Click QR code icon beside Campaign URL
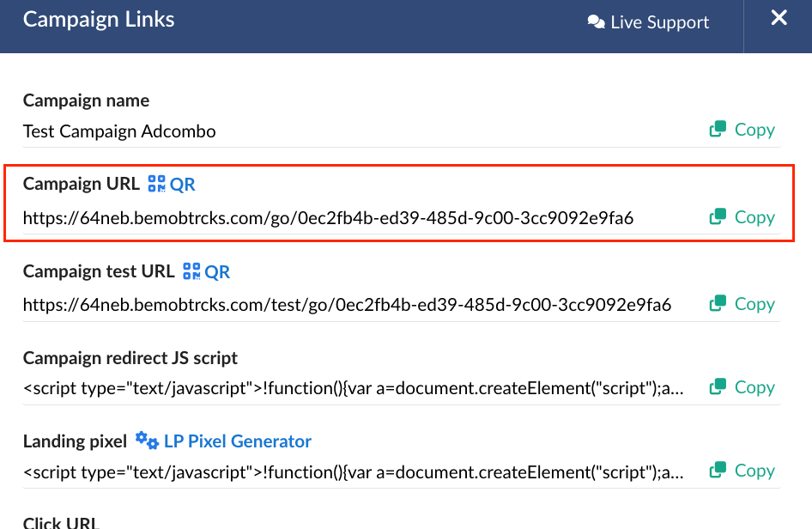The width and height of the screenshot is (812, 529). click(157, 184)
